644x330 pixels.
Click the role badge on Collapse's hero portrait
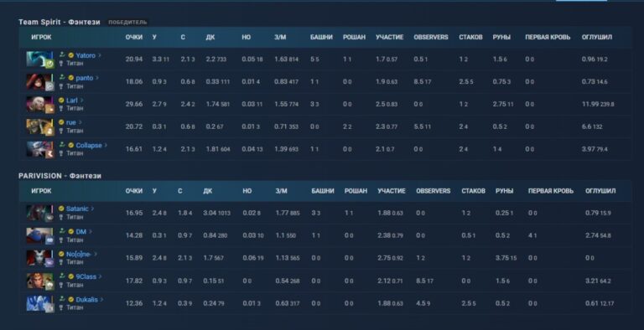click(49, 153)
